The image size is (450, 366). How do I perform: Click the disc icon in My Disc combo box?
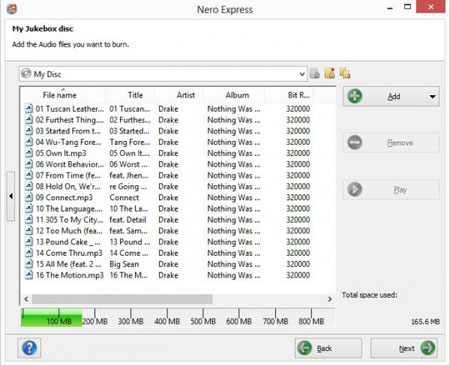pyautogui.click(x=26, y=74)
